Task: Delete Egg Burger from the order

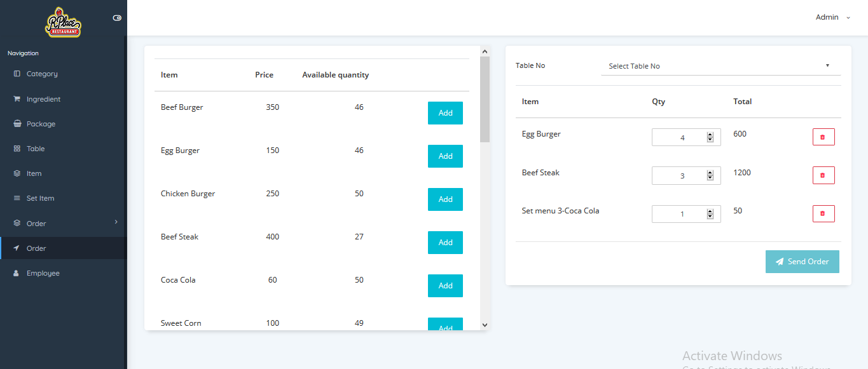Action: pos(823,137)
